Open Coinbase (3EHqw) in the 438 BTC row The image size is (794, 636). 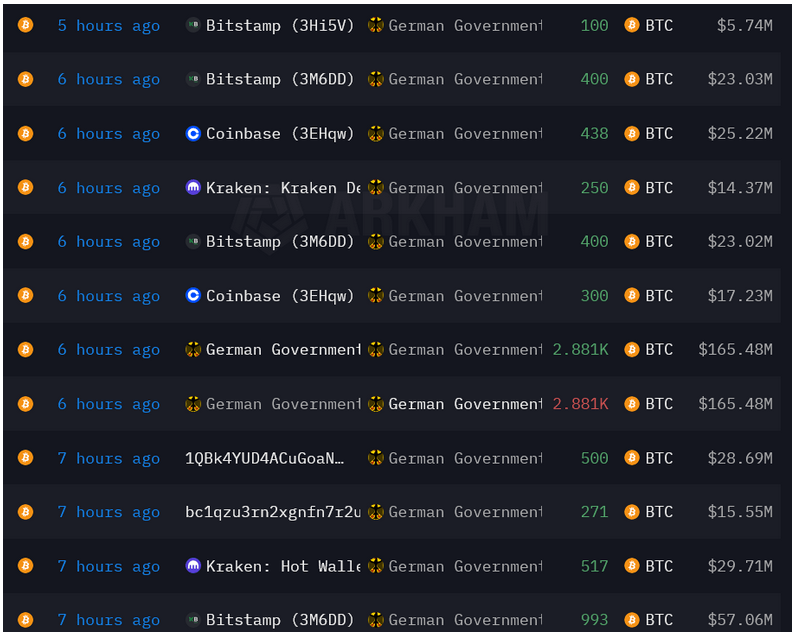[x=280, y=134]
